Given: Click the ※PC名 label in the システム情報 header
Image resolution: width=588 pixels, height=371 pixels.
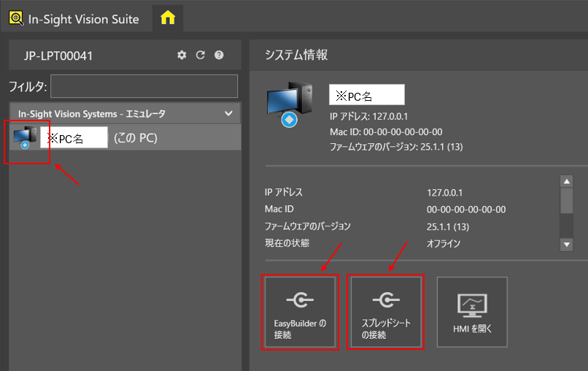Looking at the screenshot, I should (x=367, y=95).
